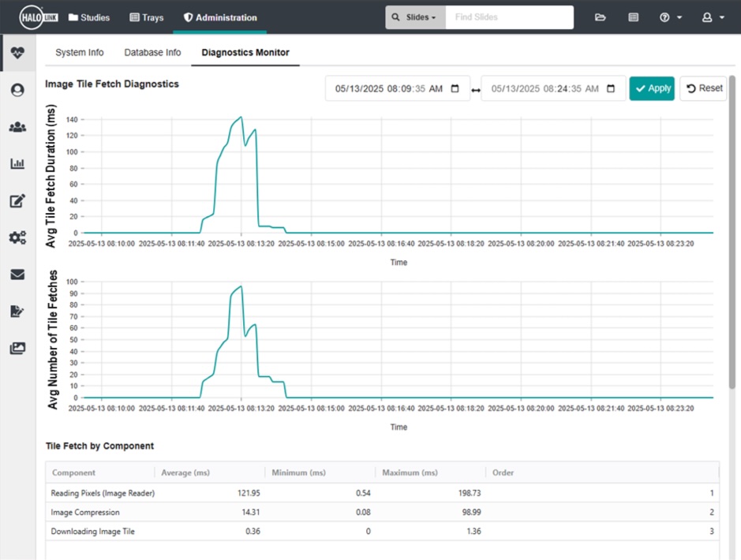Focus the Find Slides search field

coord(510,17)
